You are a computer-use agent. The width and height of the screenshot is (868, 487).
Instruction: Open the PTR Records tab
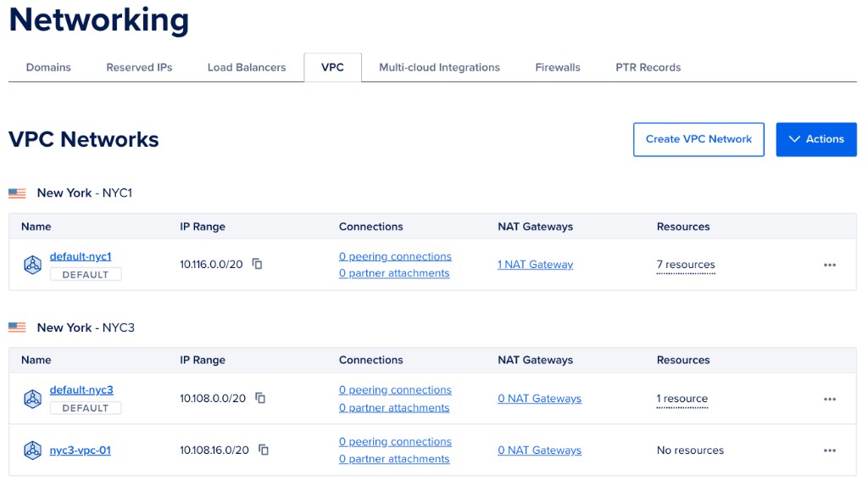(648, 68)
